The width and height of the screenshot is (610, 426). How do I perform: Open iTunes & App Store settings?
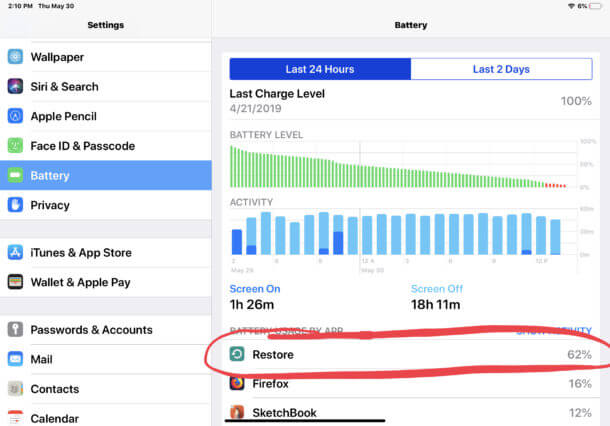click(106, 252)
